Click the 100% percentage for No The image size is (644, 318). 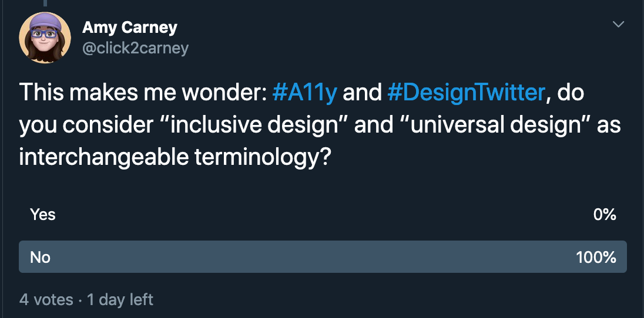[596, 257]
